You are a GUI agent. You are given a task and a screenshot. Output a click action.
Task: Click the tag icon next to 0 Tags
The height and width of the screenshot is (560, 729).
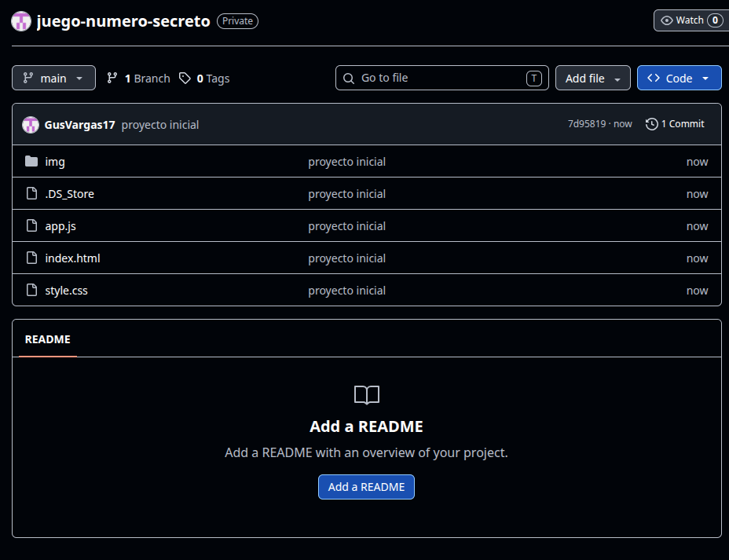(x=185, y=78)
